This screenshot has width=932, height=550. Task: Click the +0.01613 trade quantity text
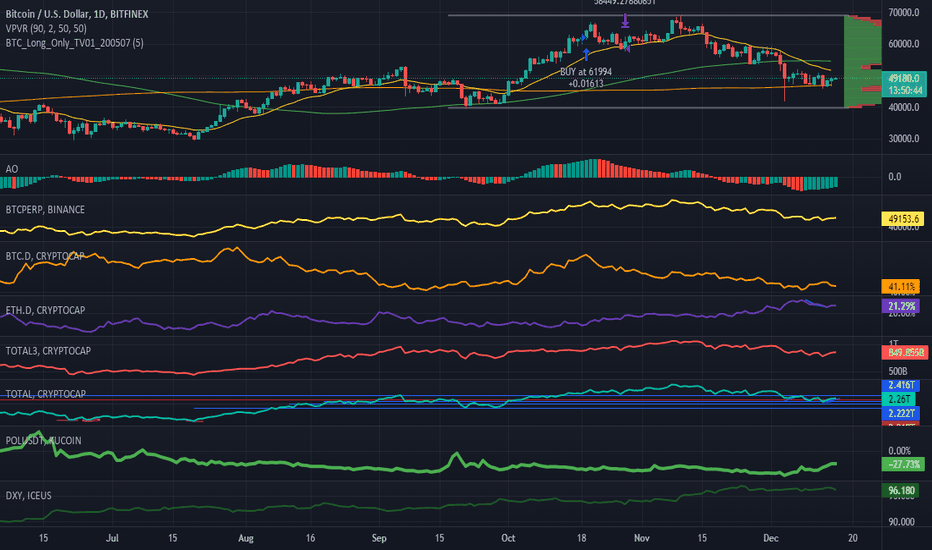585,84
